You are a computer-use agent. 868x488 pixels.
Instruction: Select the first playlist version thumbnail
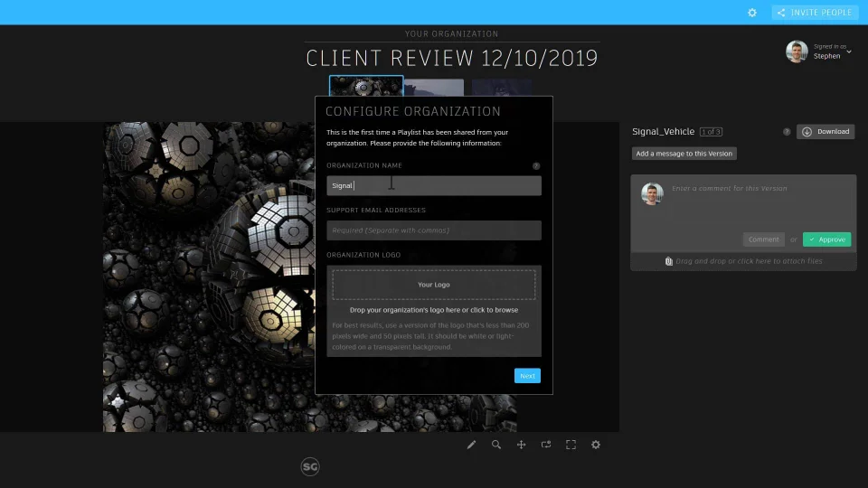click(366, 86)
